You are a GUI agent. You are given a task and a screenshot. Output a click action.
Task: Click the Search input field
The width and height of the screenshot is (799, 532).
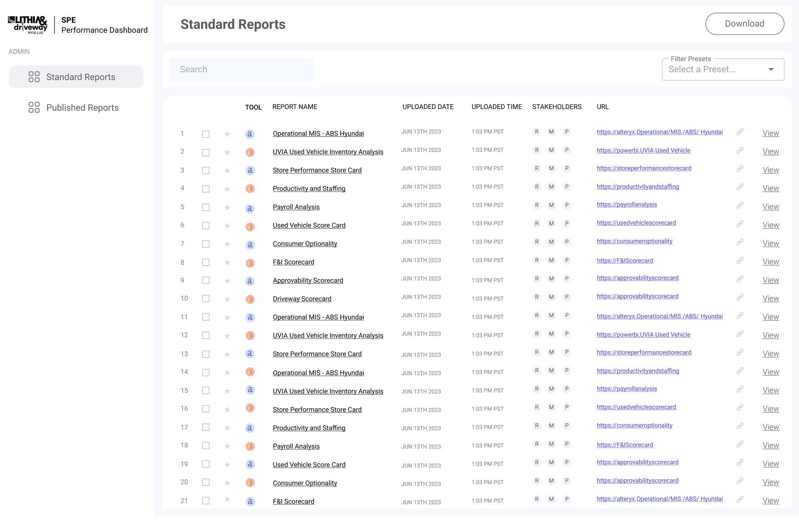(241, 70)
